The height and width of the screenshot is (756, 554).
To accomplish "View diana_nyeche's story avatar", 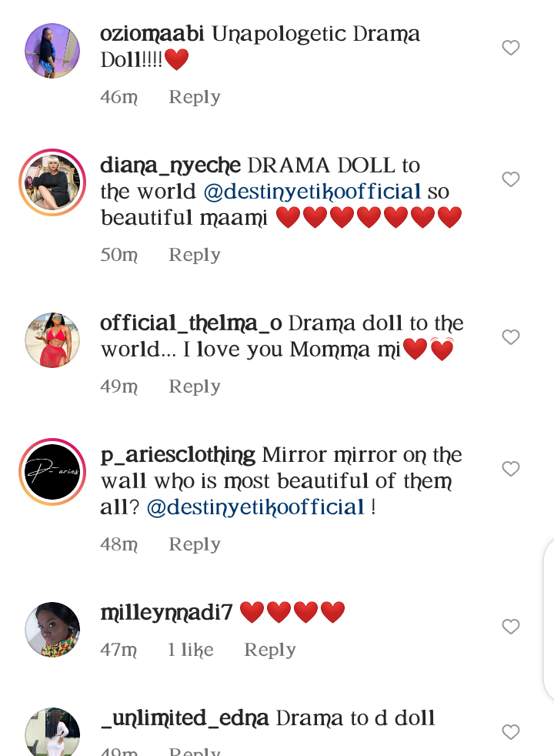I will 52,182.
